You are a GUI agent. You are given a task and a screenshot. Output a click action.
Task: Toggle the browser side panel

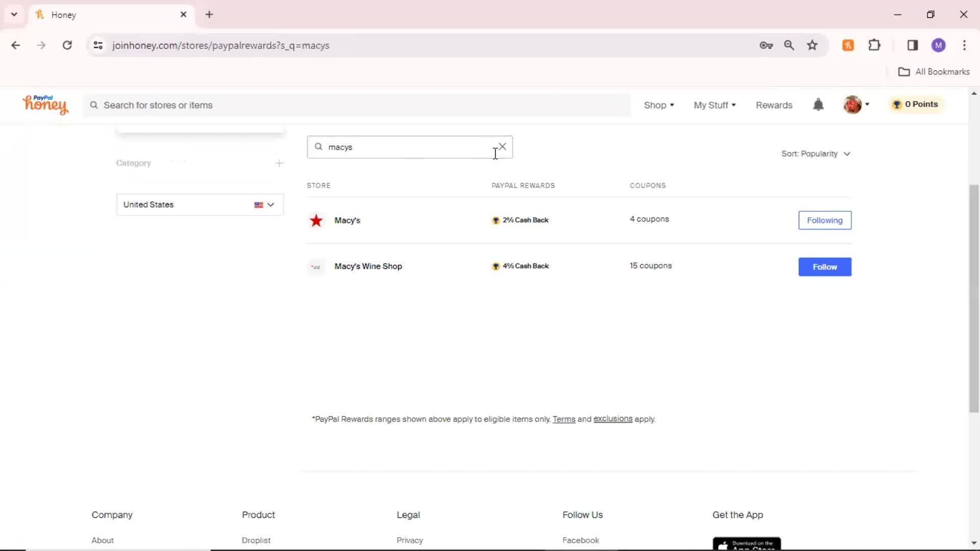click(x=913, y=45)
